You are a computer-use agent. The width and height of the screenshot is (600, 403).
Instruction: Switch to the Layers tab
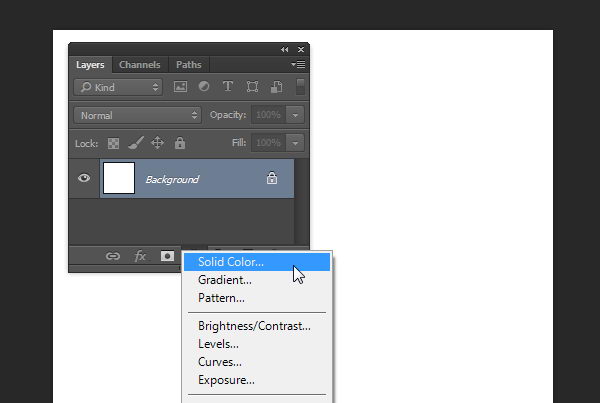90,65
